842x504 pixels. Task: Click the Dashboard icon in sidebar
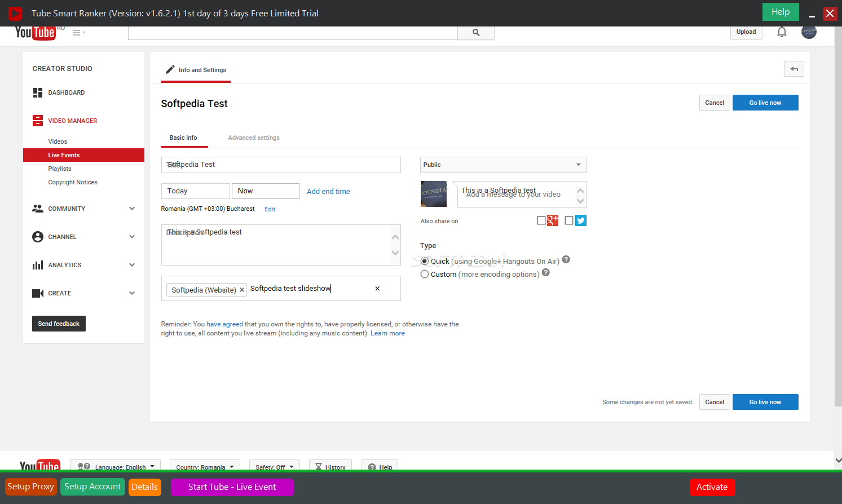38,92
